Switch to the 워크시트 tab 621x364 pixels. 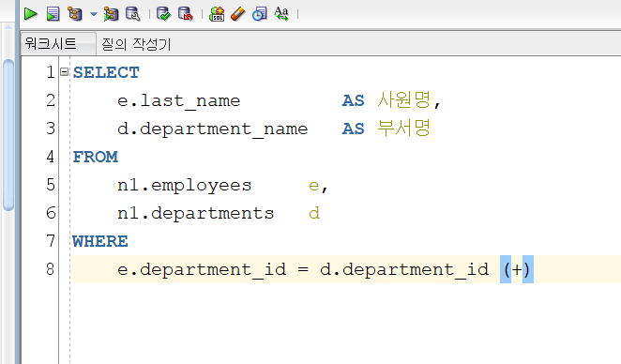[58, 43]
